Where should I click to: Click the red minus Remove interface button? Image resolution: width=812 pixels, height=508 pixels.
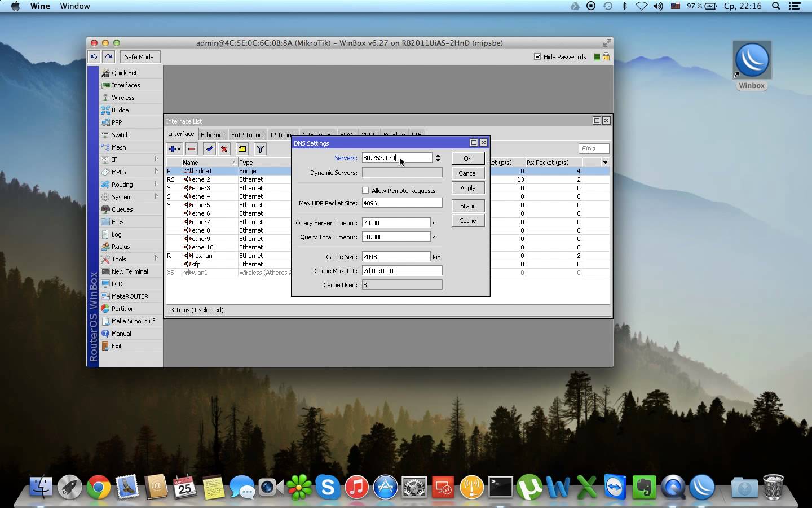coord(192,149)
